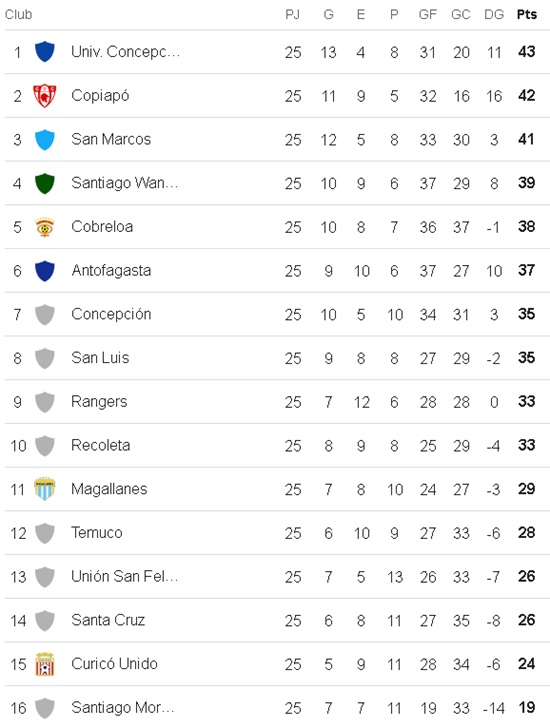Click the Club column header

coord(19,14)
